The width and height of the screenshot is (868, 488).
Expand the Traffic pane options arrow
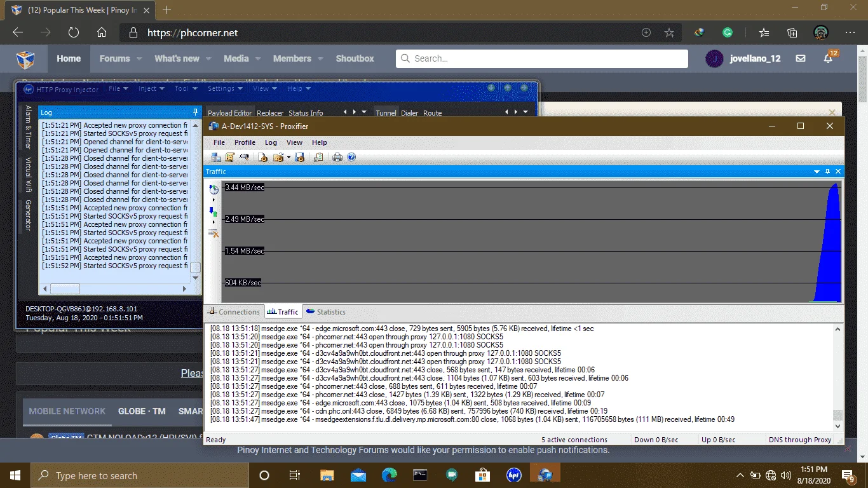817,172
